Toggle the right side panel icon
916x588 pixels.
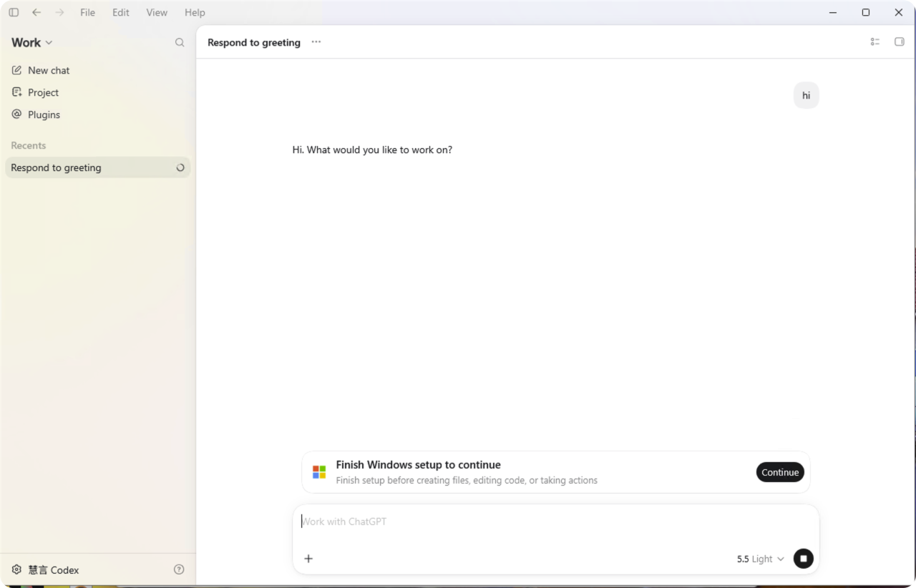(x=900, y=42)
